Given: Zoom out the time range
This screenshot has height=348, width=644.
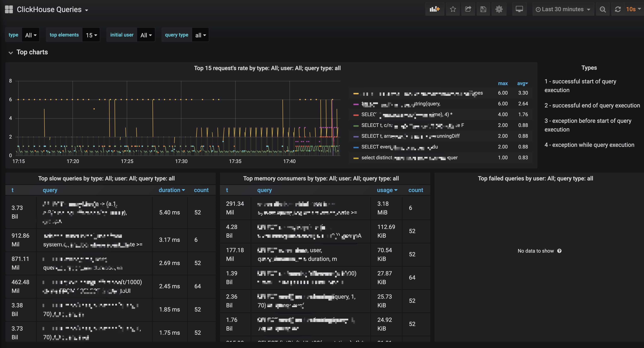Looking at the screenshot, I should coord(603,9).
